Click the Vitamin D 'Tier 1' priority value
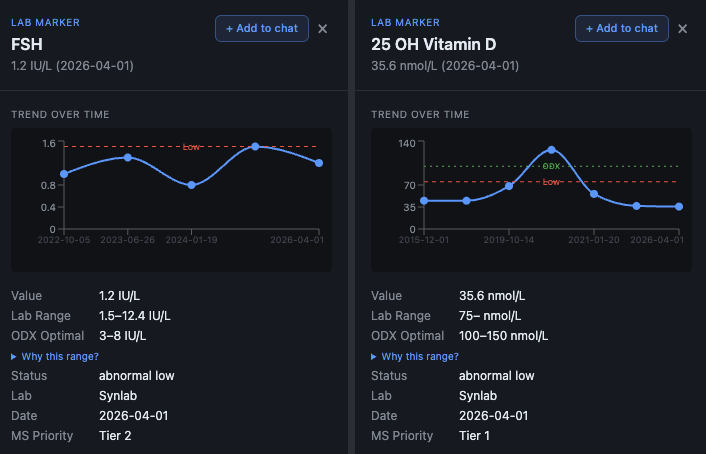The width and height of the screenshot is (706, 454). [476, 436]
